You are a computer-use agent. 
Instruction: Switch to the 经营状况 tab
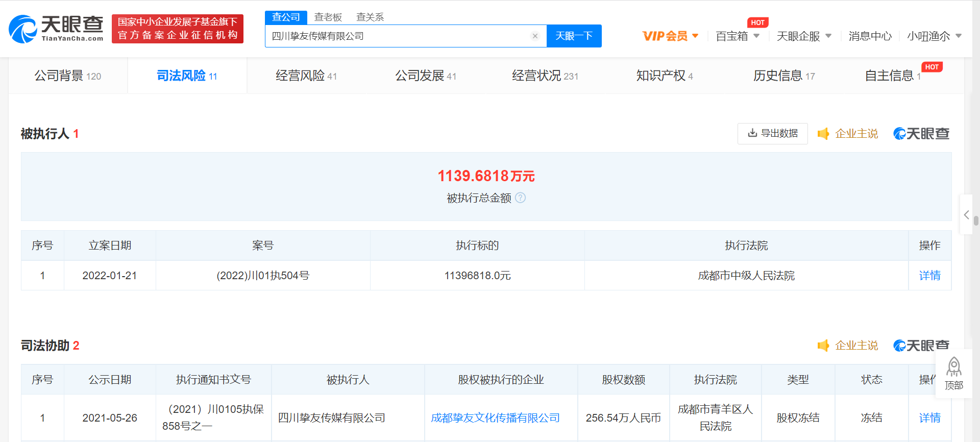tap(545, 76)
